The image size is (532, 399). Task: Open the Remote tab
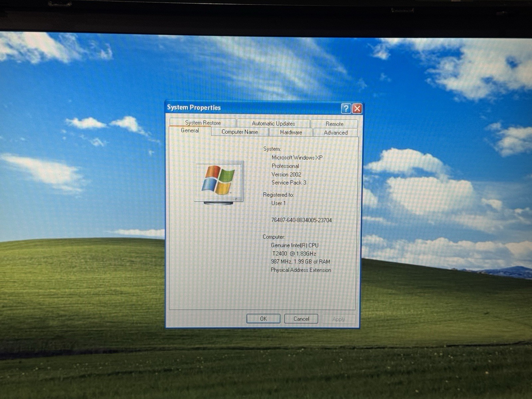coord(334,124)
